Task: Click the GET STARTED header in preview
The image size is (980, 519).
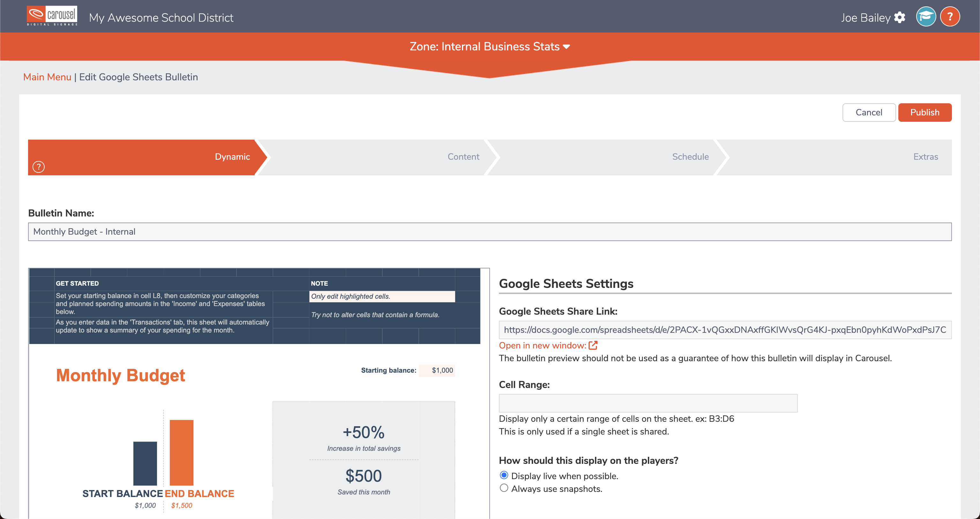Action: tap(77, 283)
